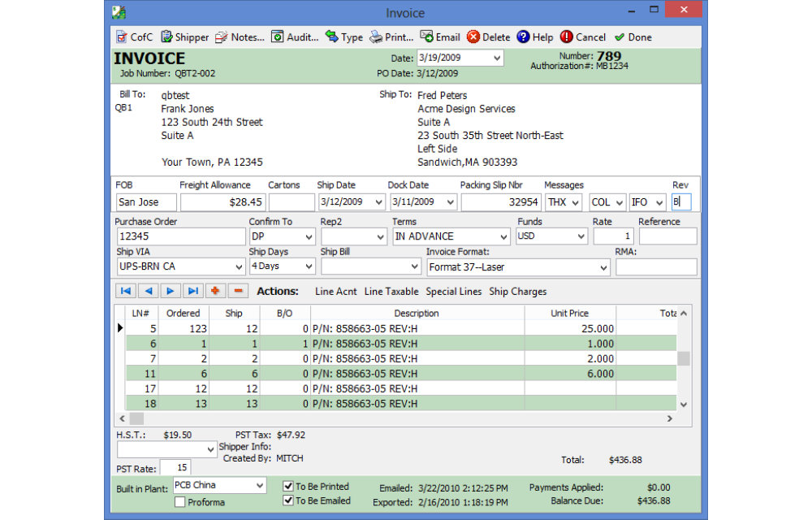The image size is (812, 520).
Task: Click the Done button
Action: 633,37
